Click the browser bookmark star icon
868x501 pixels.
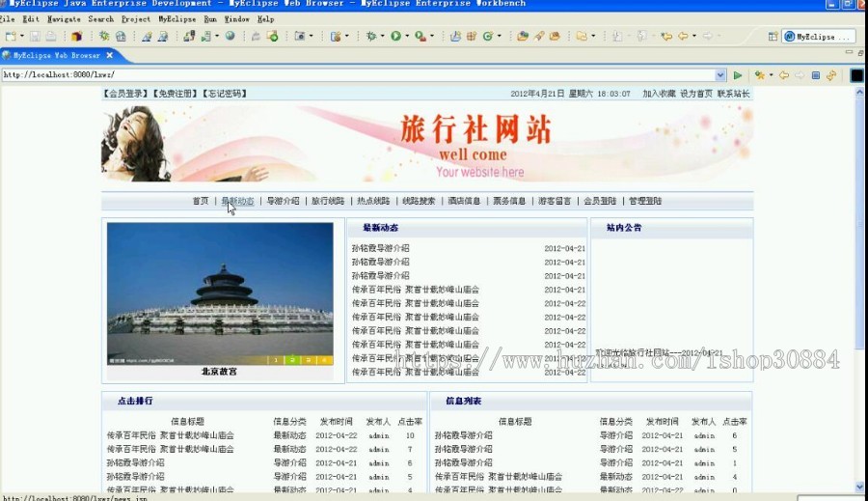759,75
